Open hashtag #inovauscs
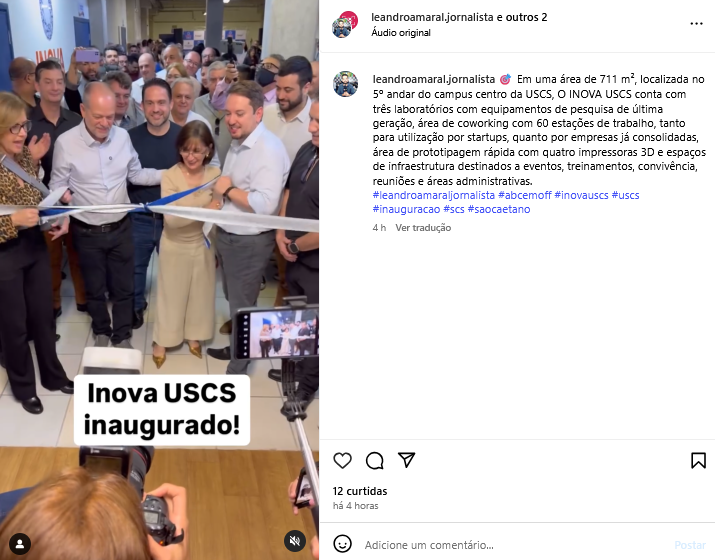 point(581,195)
